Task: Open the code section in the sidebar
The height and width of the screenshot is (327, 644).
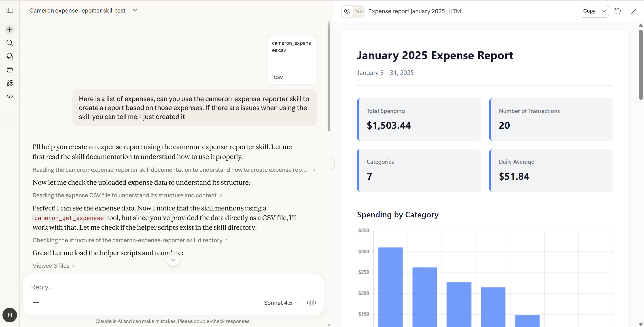Action: coord(9,96)
